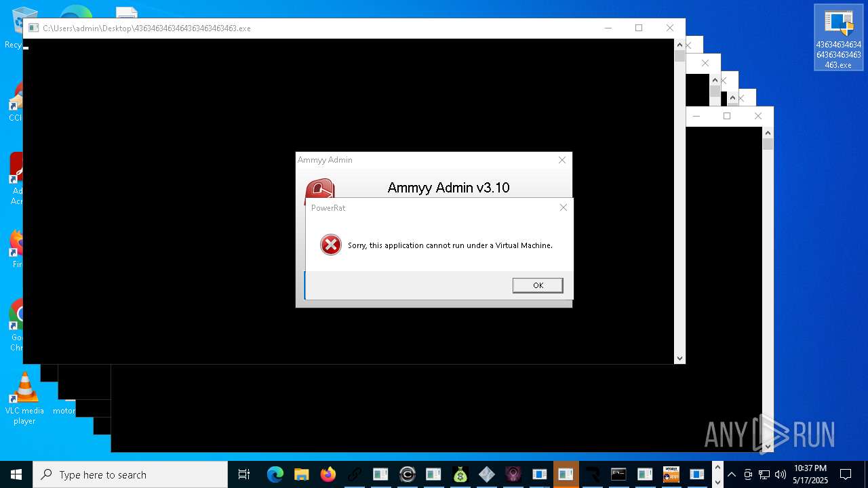Open the volume control tray icon
868x488 pixels.
pyautogui.click(x=781, y=474)
